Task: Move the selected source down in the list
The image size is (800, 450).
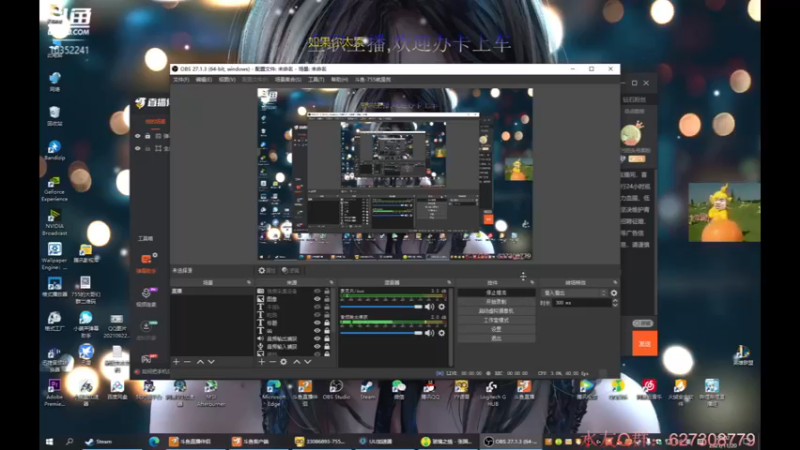Action: tap(308, 362)
